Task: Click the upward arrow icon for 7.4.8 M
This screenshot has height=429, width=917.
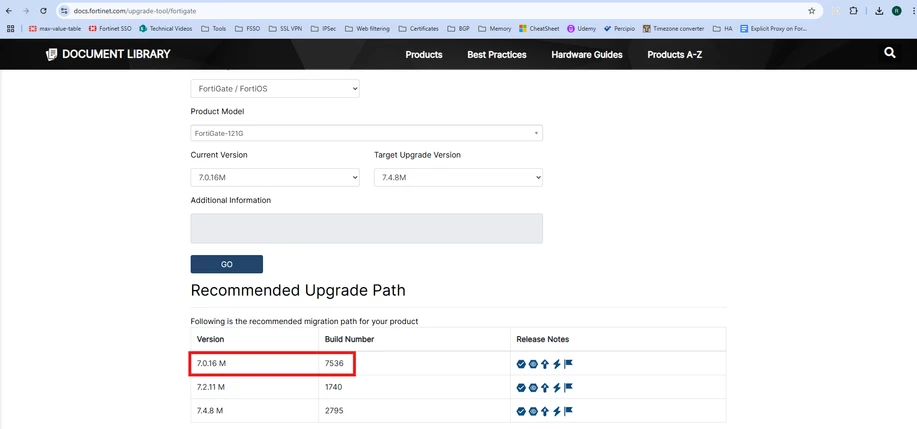Action: pyautogui.click(x=545, y=411)
